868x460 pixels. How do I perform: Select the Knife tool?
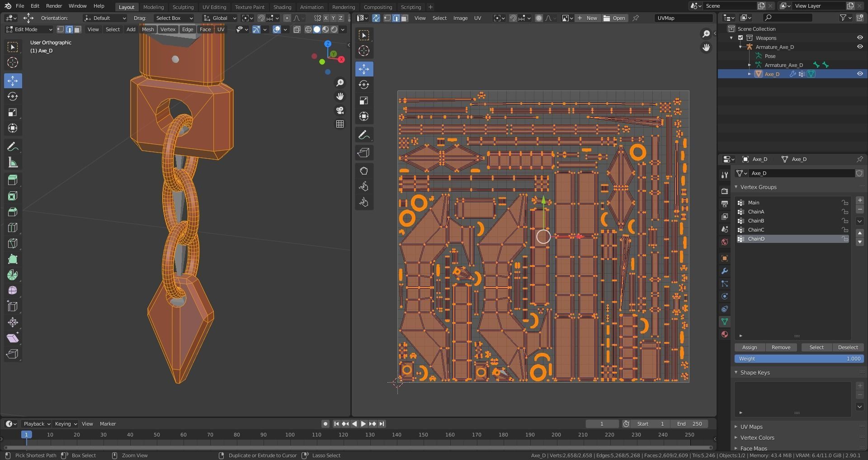coord(13,243)
